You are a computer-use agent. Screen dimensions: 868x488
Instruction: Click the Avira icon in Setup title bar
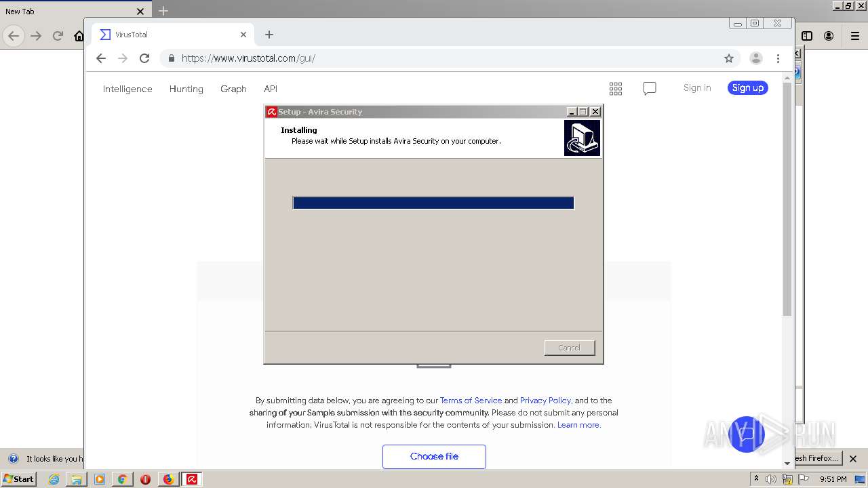pos(271,112)
